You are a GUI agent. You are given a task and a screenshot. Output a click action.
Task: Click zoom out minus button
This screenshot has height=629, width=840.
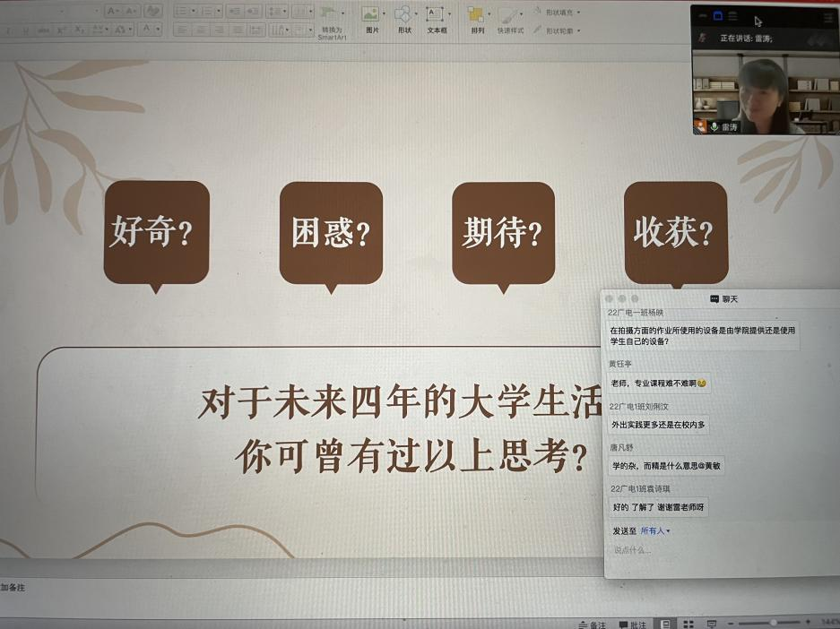731,623
